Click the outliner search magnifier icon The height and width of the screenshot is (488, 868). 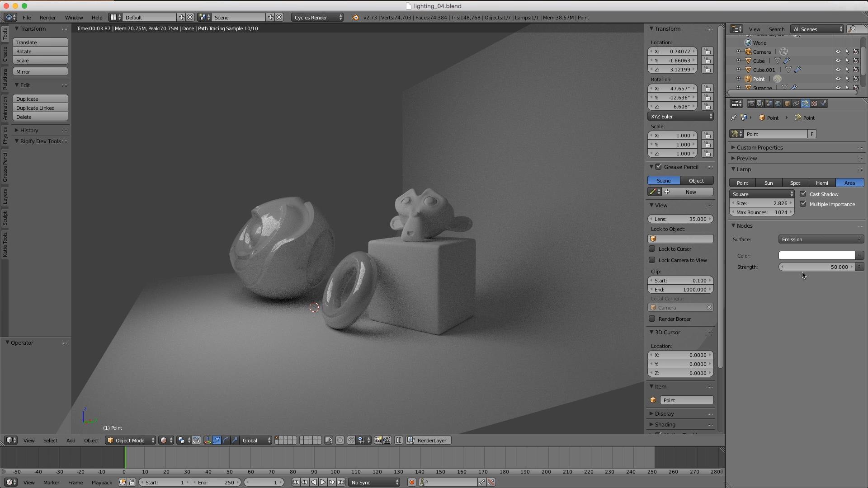852,29
